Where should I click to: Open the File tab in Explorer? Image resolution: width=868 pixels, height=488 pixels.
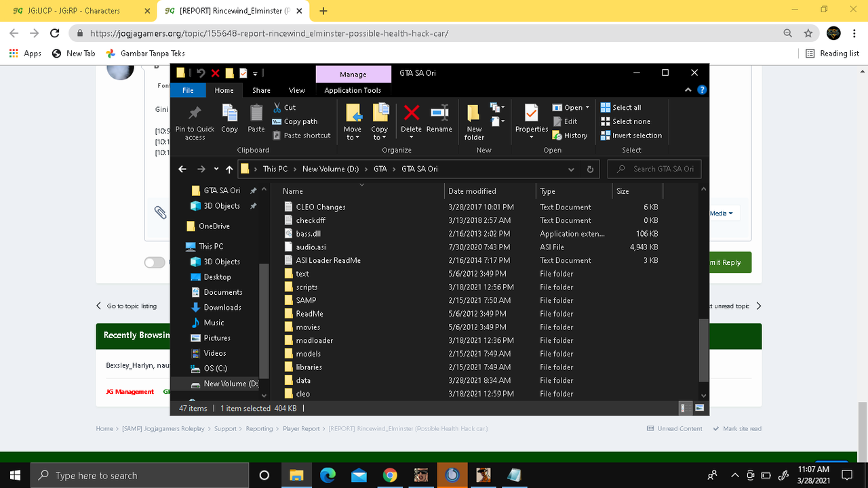coord(188,90)
